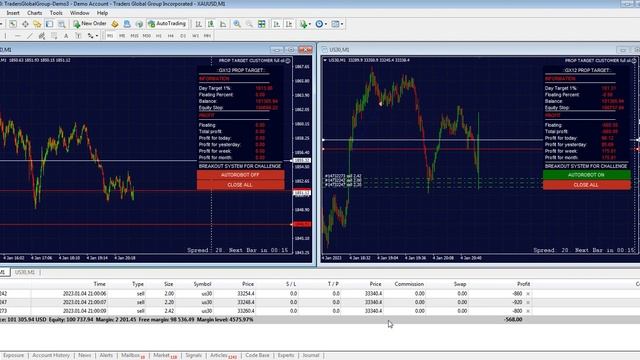
Task: Click AUTOROBOT ON in US30 chart
Action: (x=587, y=175)
